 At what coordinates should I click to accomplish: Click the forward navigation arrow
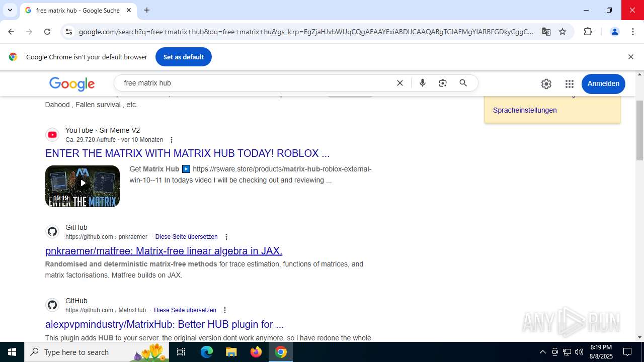point(29,32)
